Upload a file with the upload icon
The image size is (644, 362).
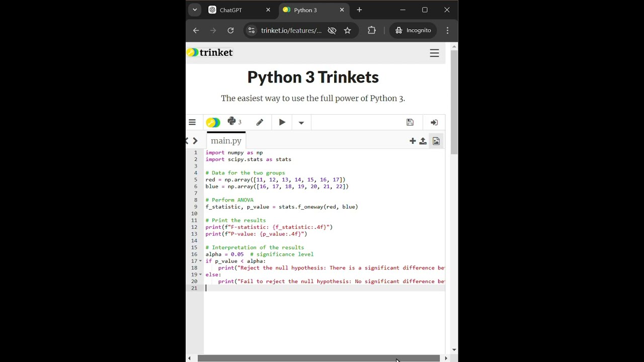pyautogui.click(x=423, y=141)
